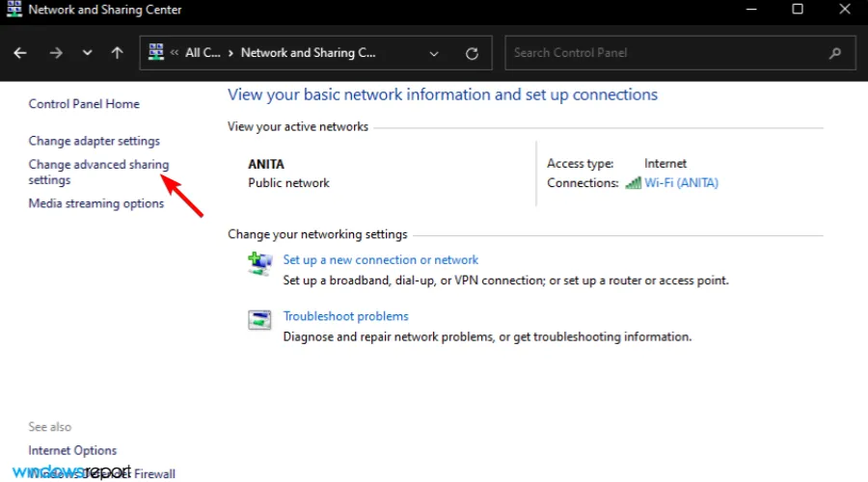Click the search magnifier icon
Screen dimensions: 868x482
tap(835, 53)
